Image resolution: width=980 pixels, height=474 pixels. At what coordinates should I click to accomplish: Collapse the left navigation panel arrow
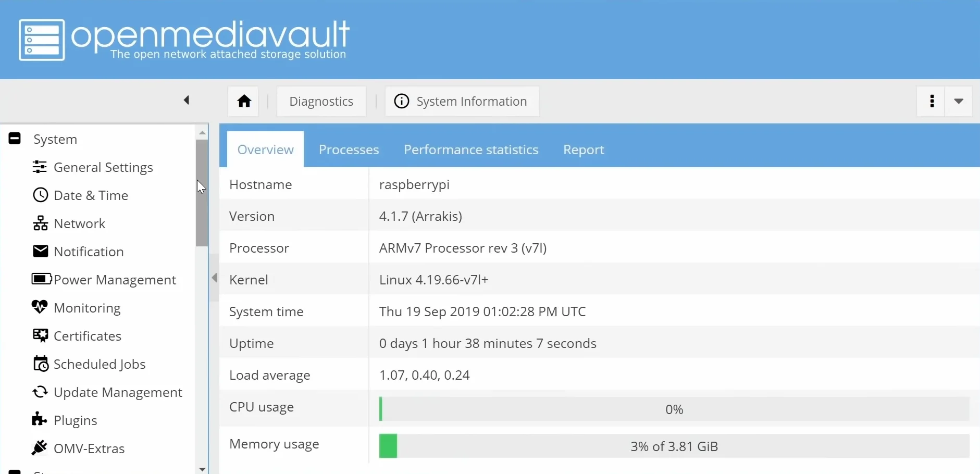pyautogui.click(x=187, y=100)
